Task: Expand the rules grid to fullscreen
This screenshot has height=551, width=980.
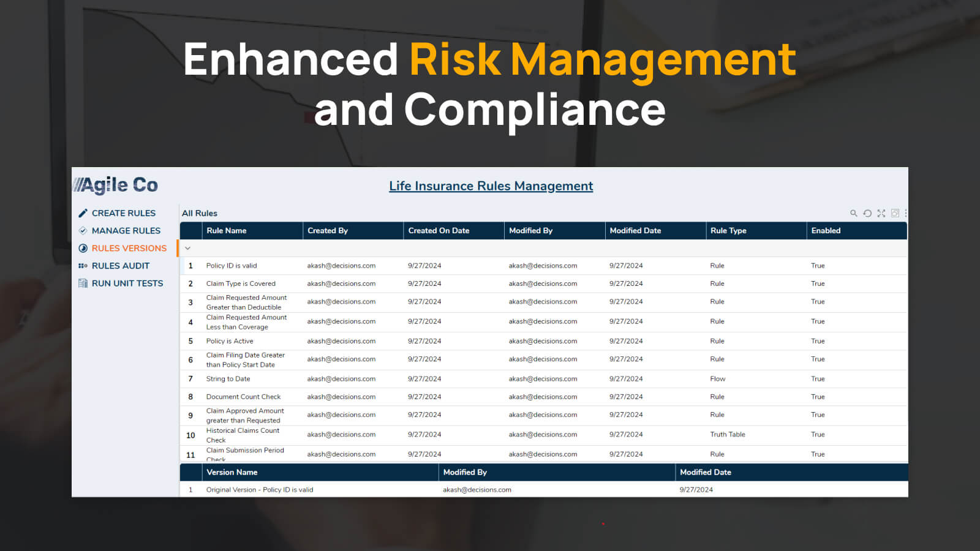Action: pyautogui.click(x=881, y=213)
